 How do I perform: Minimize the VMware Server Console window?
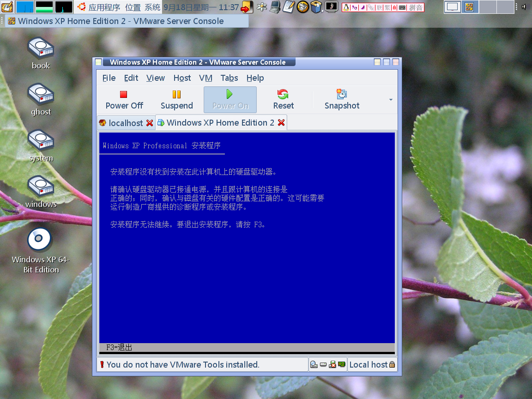pyautogui.click(x=377, y=62)
